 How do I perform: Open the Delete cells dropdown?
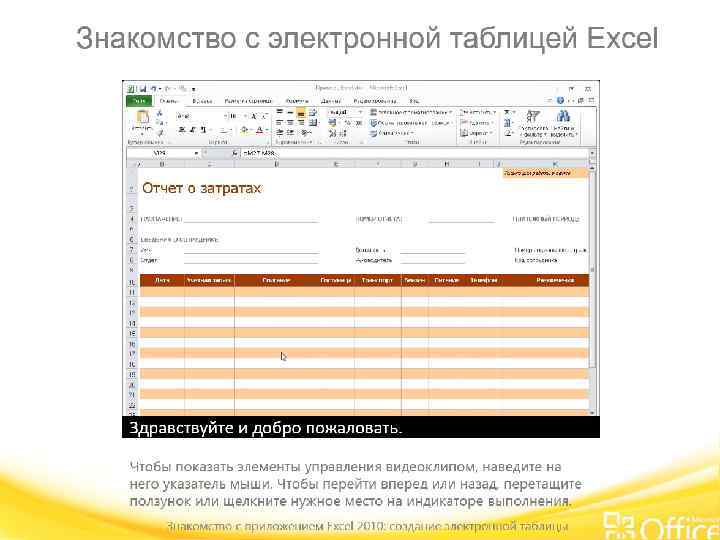click(x=477, y=123)
